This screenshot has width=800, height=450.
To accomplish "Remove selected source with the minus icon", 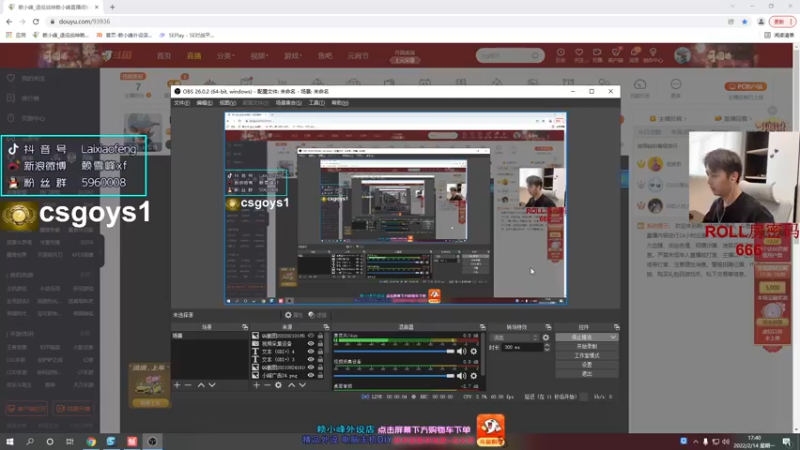I will click(267, 385).
